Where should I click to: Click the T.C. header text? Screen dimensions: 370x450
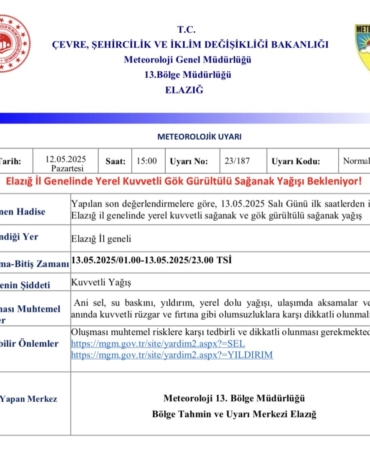(186, 30)
